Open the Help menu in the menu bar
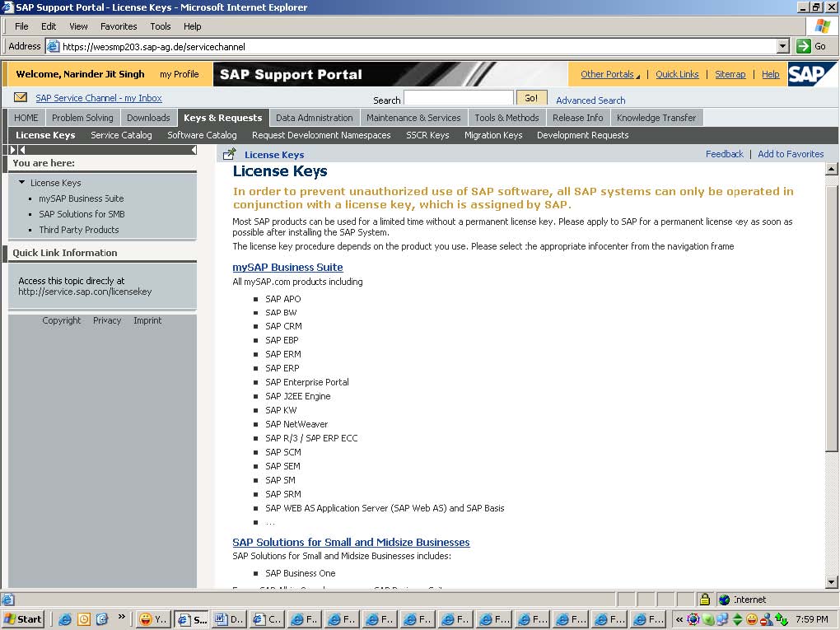Screen dimensions: 840x630 [x=193, y=26]
